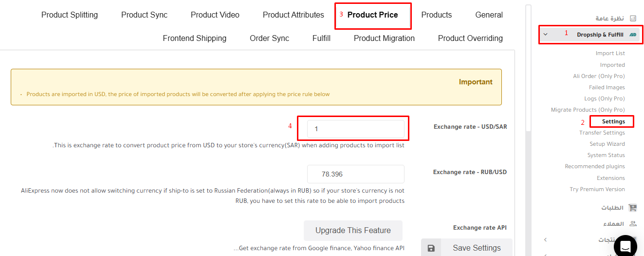Select Settings in the sidebar submenu
Viewport: 644px width, 256px height.
(x=613, y=121)
